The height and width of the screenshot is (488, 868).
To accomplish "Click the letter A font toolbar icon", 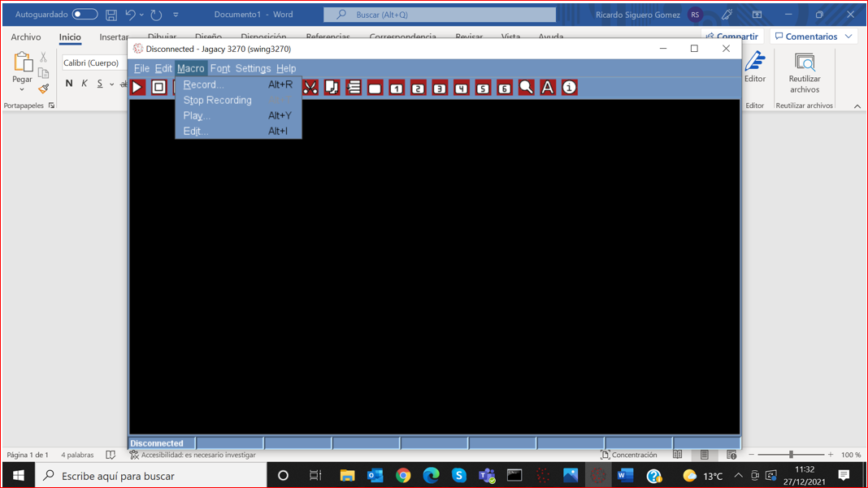I will tap(548, 87).
